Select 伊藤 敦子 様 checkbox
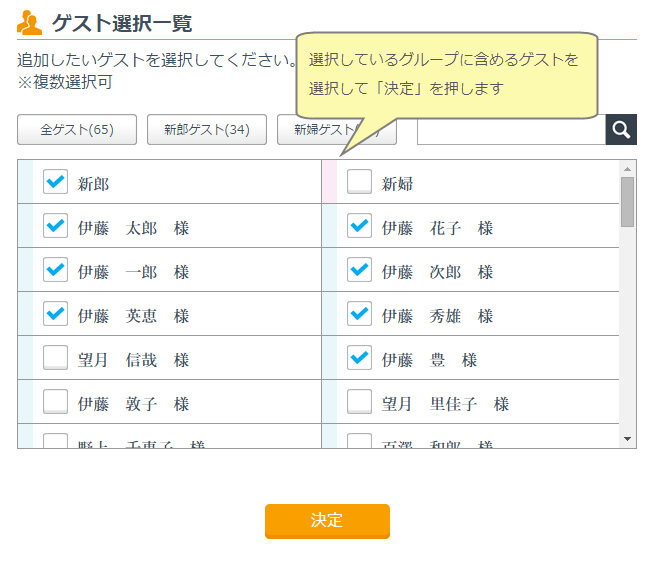The image size is (653, 563). pyautogui.click(x=56, y=403)
